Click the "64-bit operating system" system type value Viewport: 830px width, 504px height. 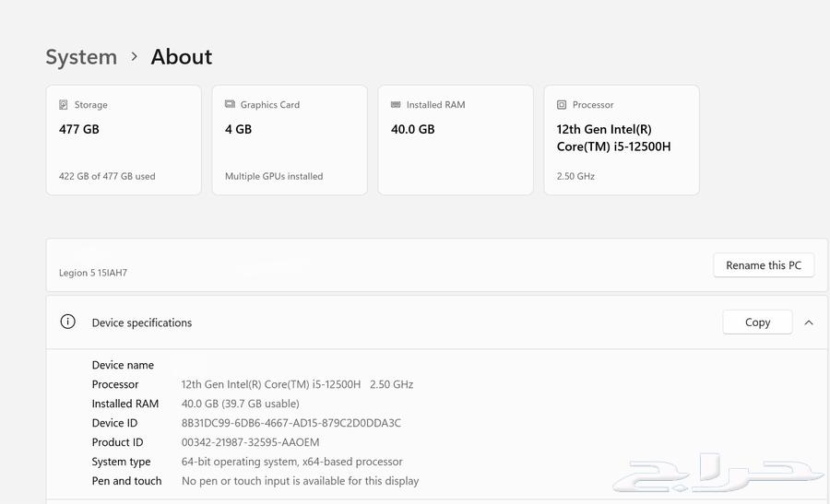[291, 462]
